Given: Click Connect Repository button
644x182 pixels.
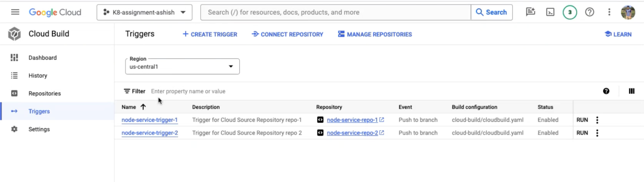Looking at the screenshot, I should point(287,34).
